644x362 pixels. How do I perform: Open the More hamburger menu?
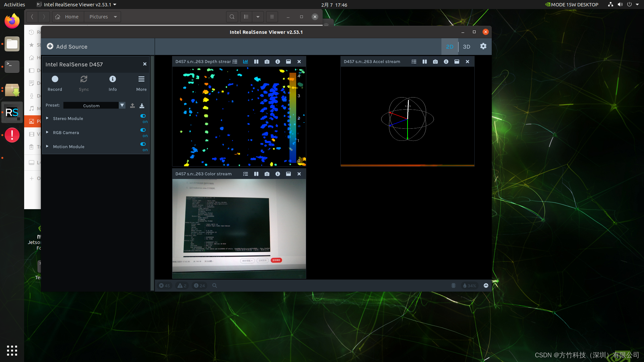[141, 83]
